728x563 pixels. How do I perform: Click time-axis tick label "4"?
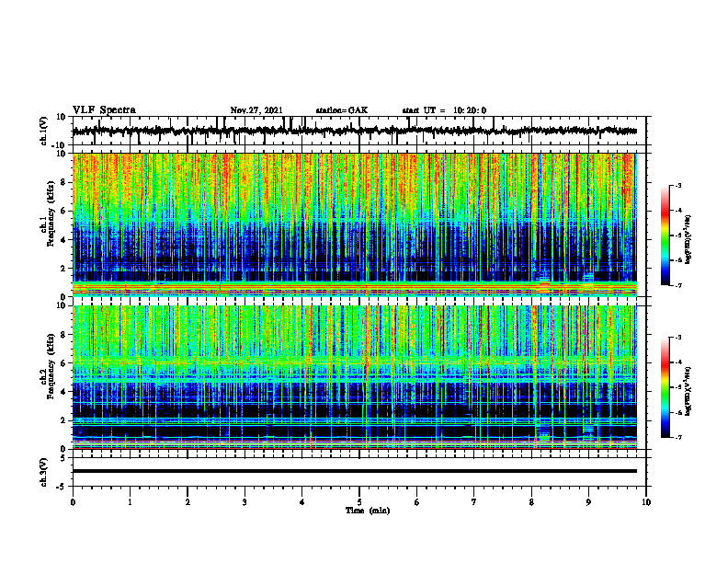[x=302, y=502]
